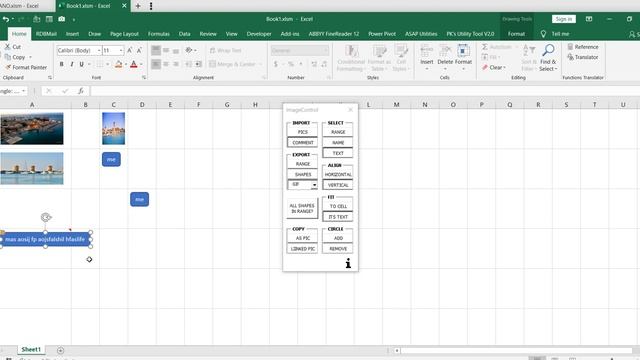This screenshot has width=640, height=360.
Task: Open the font size dropdown
Action: [x=121, y=50]
